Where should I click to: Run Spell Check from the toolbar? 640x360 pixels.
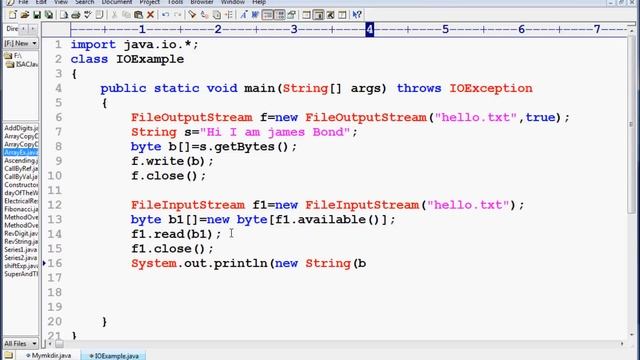(87, 15)
